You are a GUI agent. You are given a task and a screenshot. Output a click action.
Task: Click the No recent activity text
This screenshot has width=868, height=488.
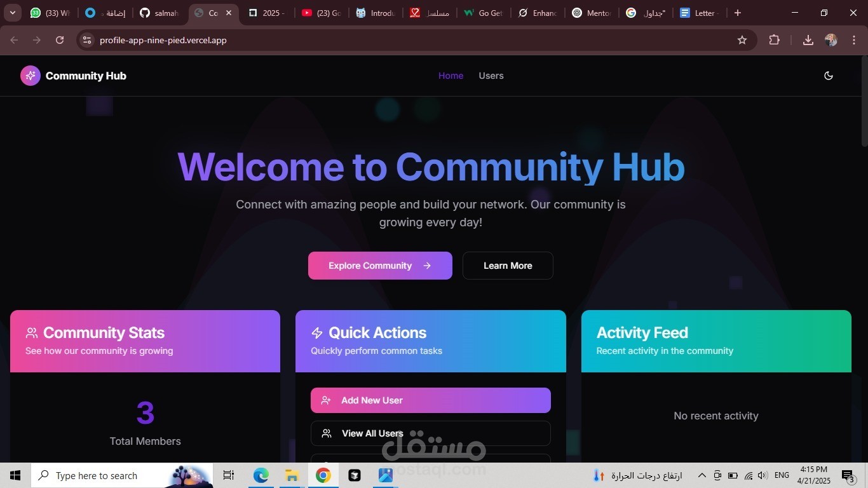(716, 416)
